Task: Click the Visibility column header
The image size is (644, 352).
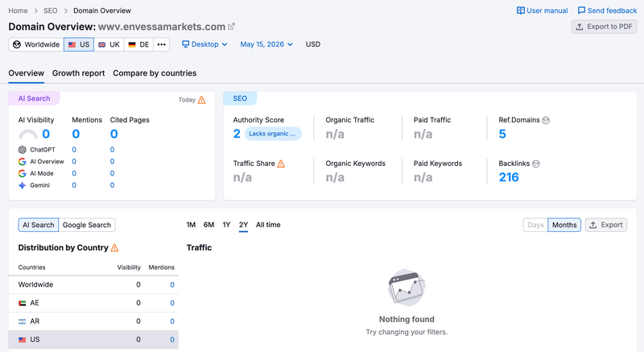Action: [x=129, y=267]
